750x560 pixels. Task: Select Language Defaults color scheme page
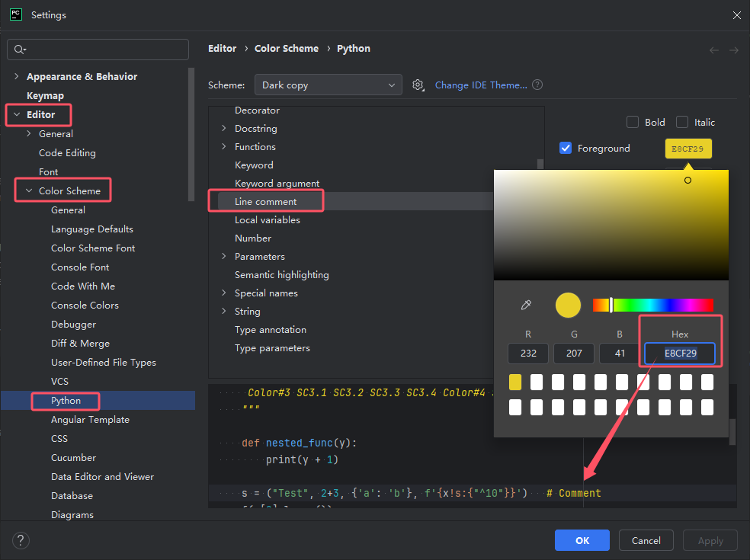tap(92, 229)
